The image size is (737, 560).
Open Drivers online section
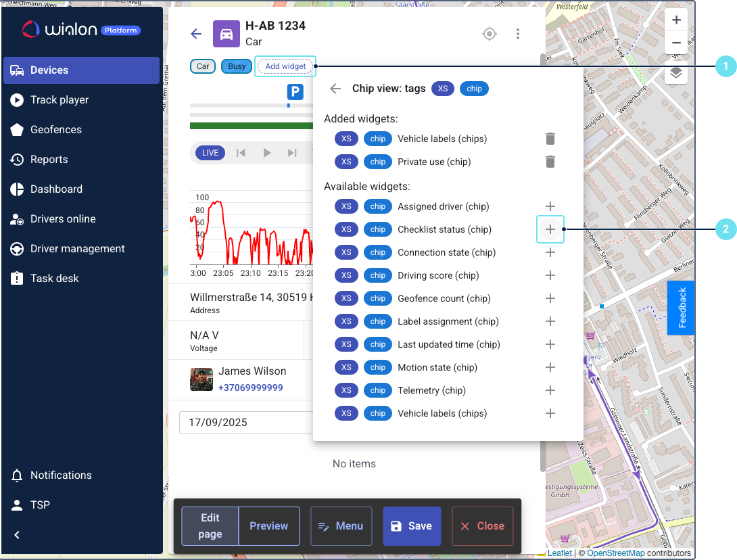(81, 218)
